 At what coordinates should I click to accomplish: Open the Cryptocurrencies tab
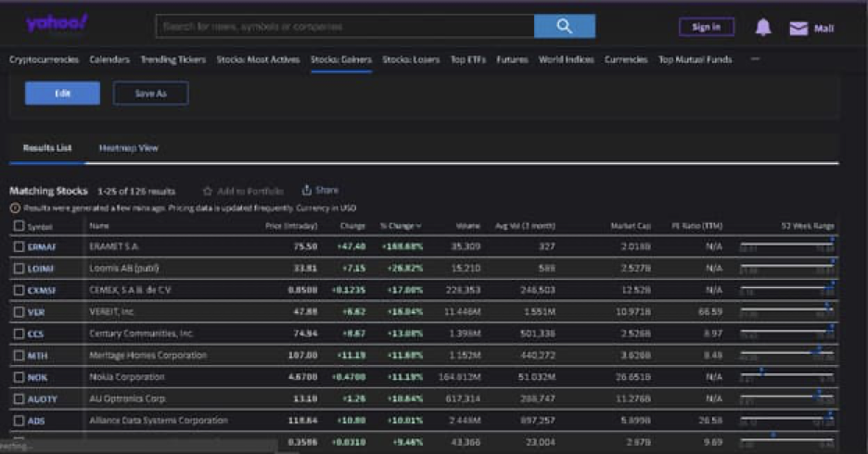[44, 59]
